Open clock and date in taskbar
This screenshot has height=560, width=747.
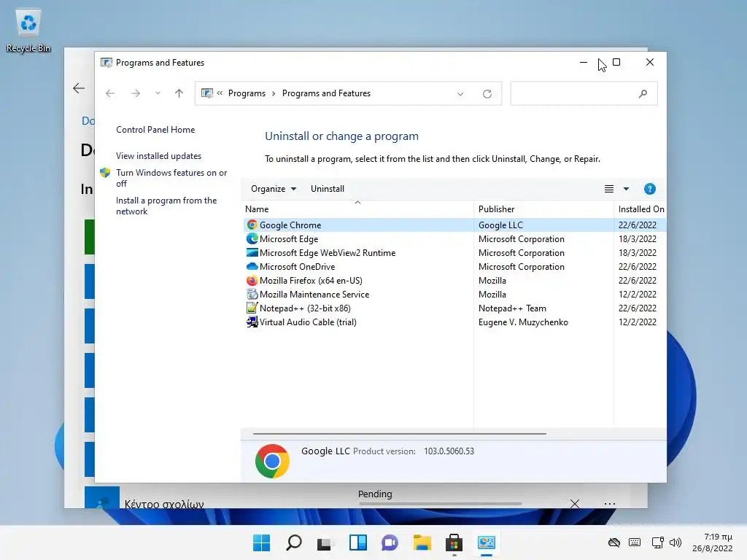(x=713, y=542)
